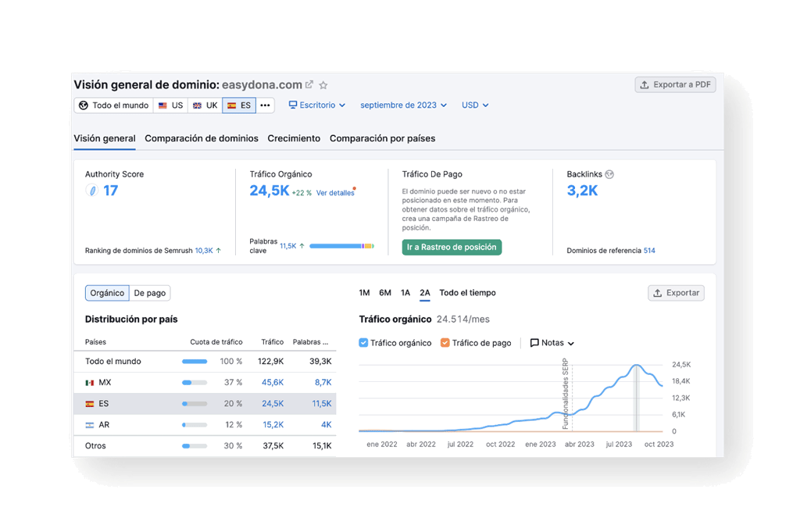This screenshot has width=800, height=532.
Task: Click the Notas speech bubble icon
Action: coord(534,343)
